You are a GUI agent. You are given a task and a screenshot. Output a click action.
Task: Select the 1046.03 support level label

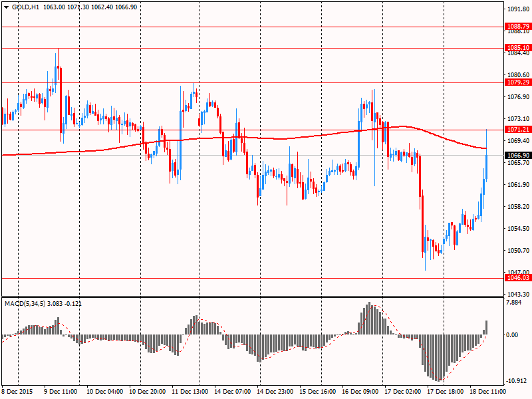point(517,279)
